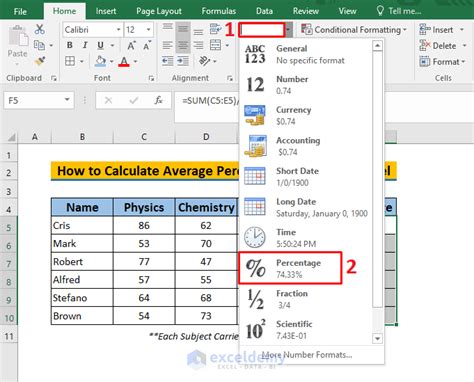Open the Conditional Formatting menu
Viewport: 474px width, 382px height.
(x=354, y=30)
